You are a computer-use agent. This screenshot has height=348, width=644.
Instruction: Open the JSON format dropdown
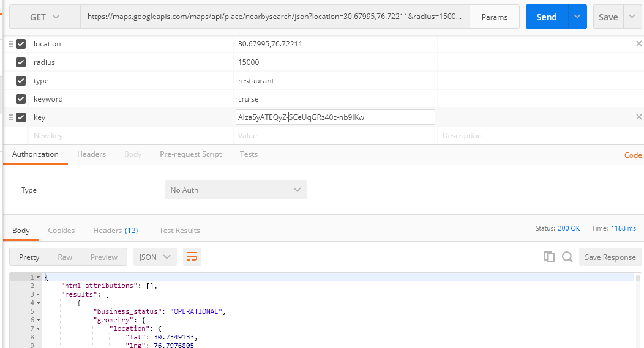click(155, 257)
